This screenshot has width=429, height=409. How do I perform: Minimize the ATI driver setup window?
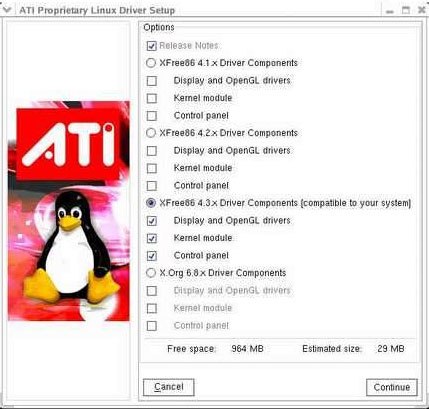click(x=389, y=10)
